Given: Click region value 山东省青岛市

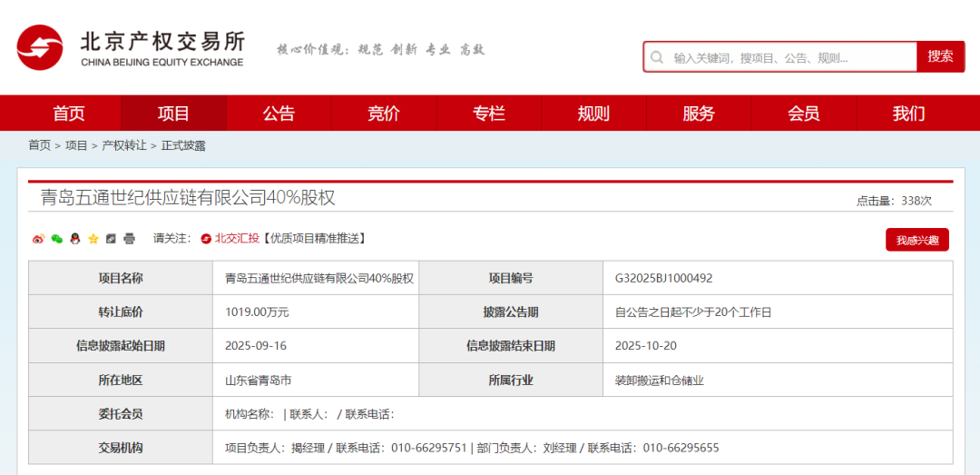Looking at the screenshot, I should coord(259,380).
